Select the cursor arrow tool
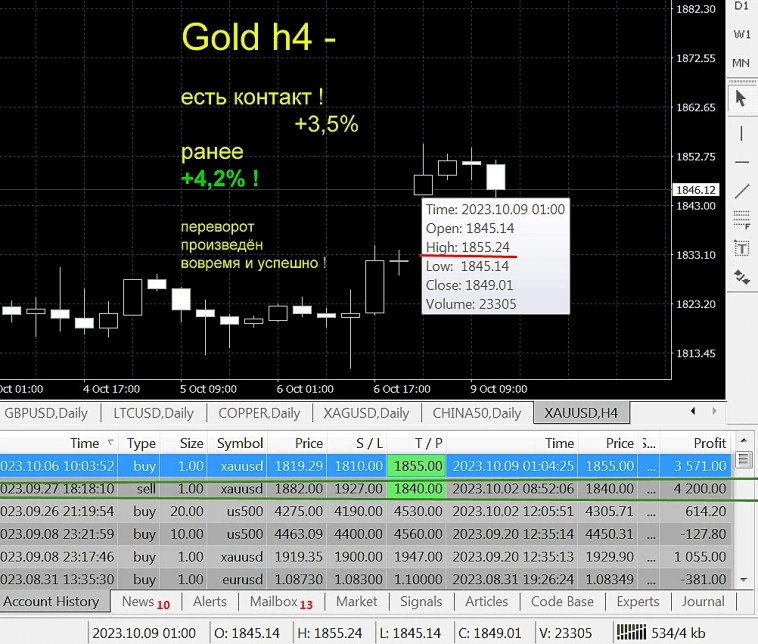This screenshot has height=644, width=758. pyautogui.click(x=741, y=98)
